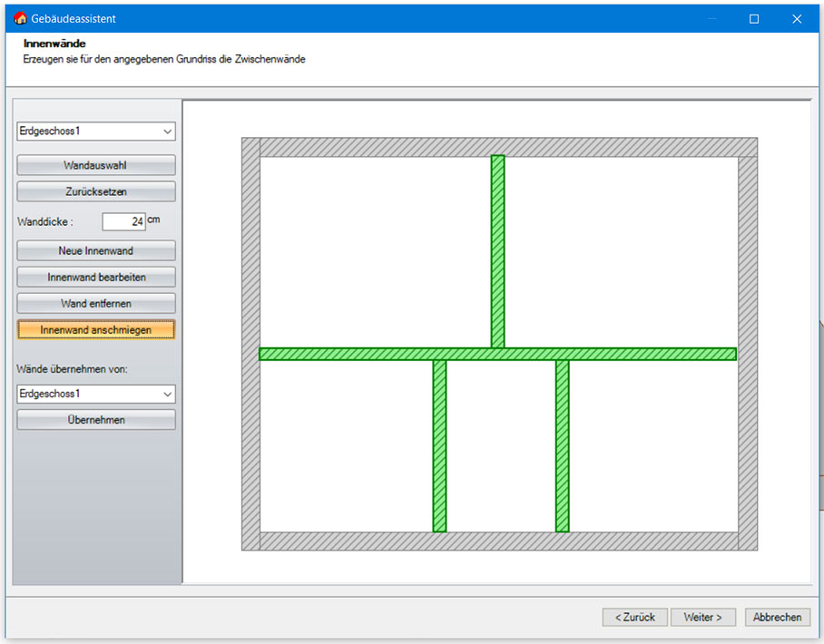Click the Neue Innenwand button
This screenshot has height=644, width=824.
(96, 250)
